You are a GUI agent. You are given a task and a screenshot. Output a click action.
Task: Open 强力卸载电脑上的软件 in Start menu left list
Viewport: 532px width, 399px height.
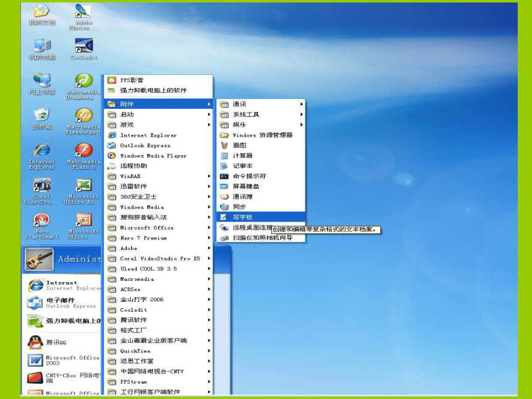[x=64, y=320]
